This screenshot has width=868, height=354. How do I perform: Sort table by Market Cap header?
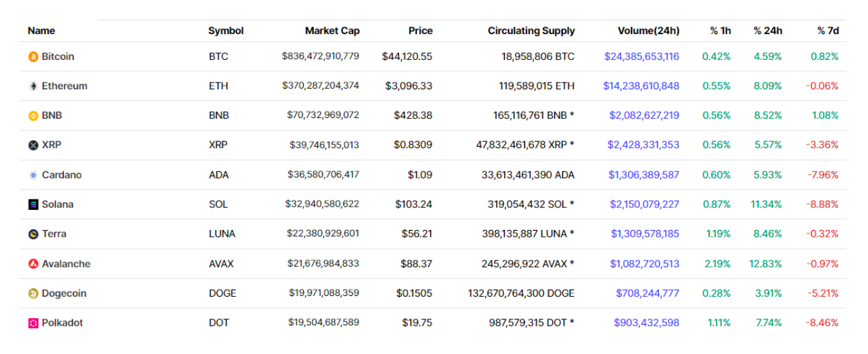click(x=332, y=31)
